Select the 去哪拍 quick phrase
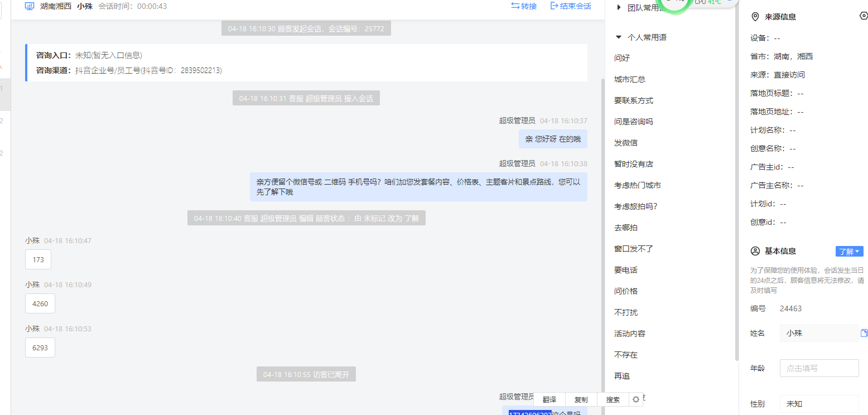 coord(626,228)
